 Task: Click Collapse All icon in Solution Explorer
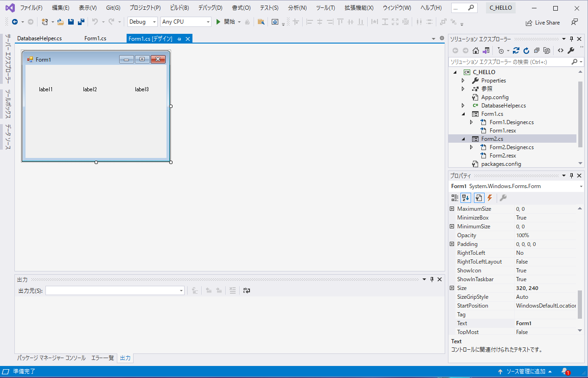pyautogui.click(x=537, y=50)
